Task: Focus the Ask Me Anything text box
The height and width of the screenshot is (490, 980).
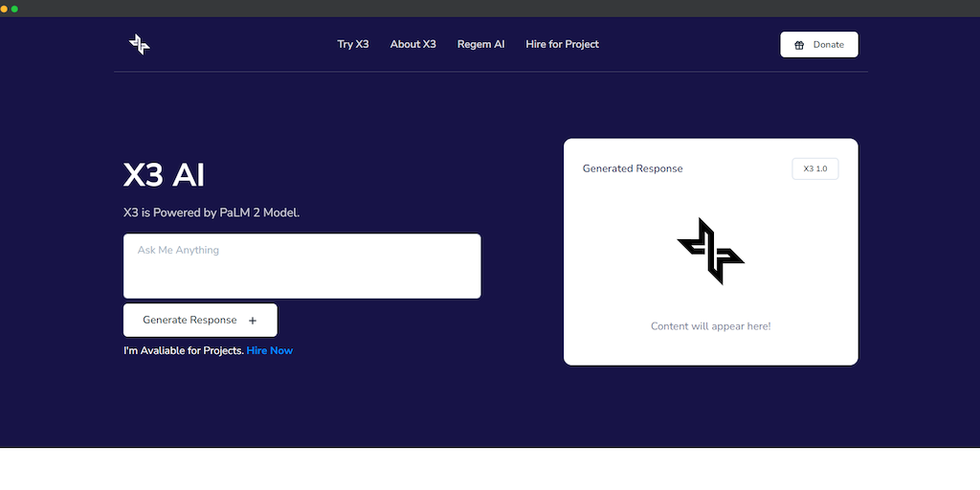Action: point(301,266)
